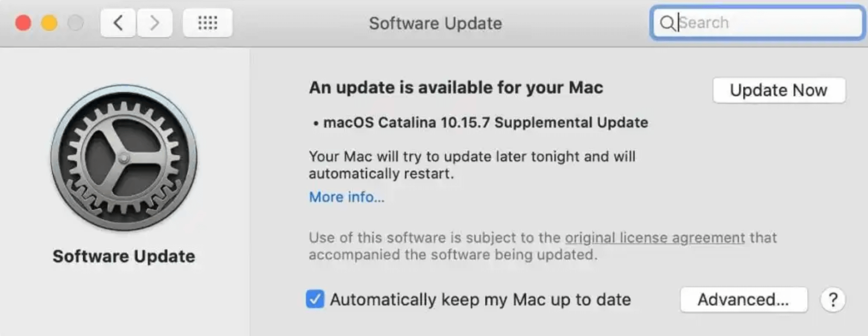The width and height of the screenshot is (868, 336).
Task: Click the Software Update window title
Action: point(435,24)
